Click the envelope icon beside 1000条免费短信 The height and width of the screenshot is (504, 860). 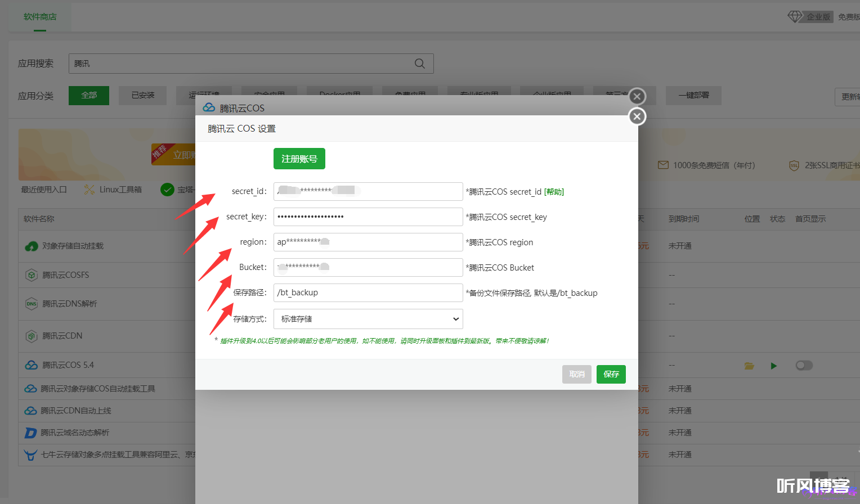tap(663, 165)
